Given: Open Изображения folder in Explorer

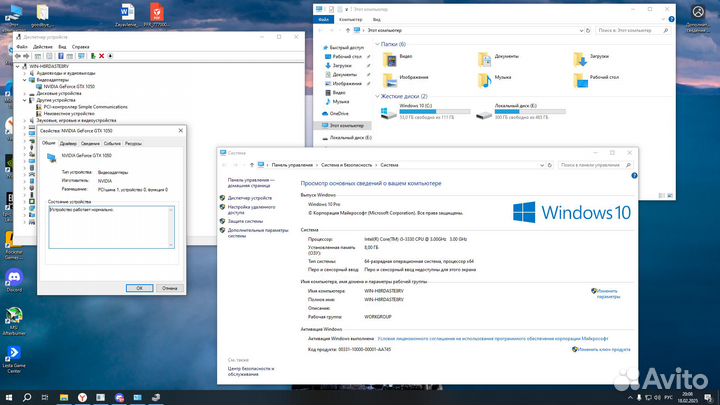Looking at the screenshot, I should tap(405, 80).
